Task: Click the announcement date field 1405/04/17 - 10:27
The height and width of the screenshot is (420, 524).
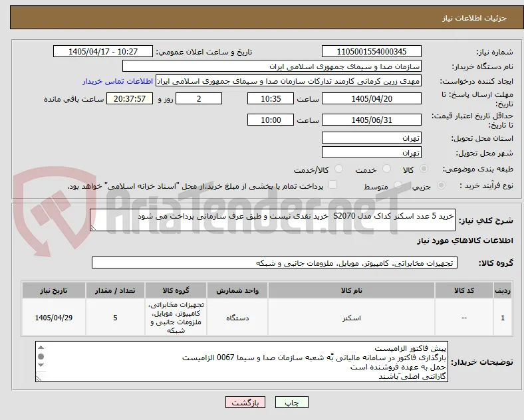Action: tap(103, 51)
